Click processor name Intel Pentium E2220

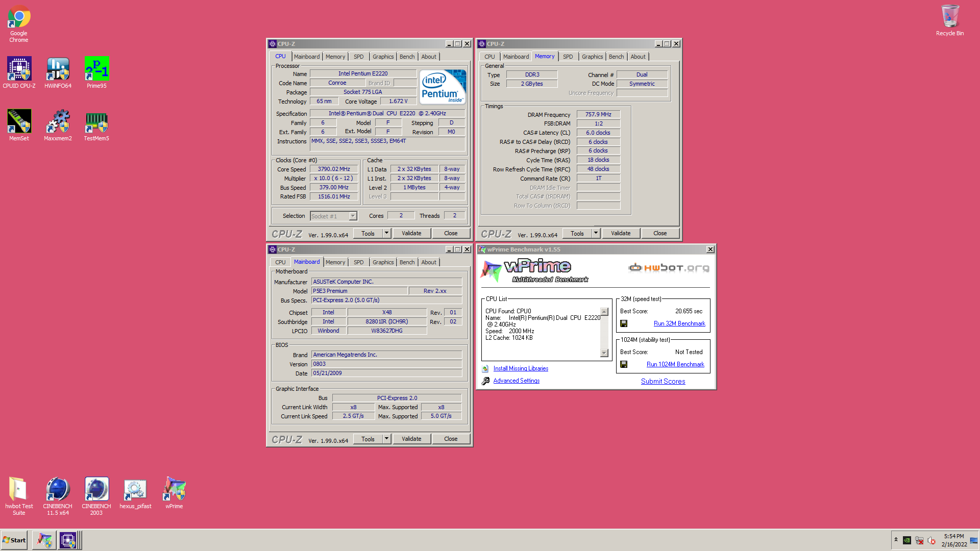click(363, 73)
